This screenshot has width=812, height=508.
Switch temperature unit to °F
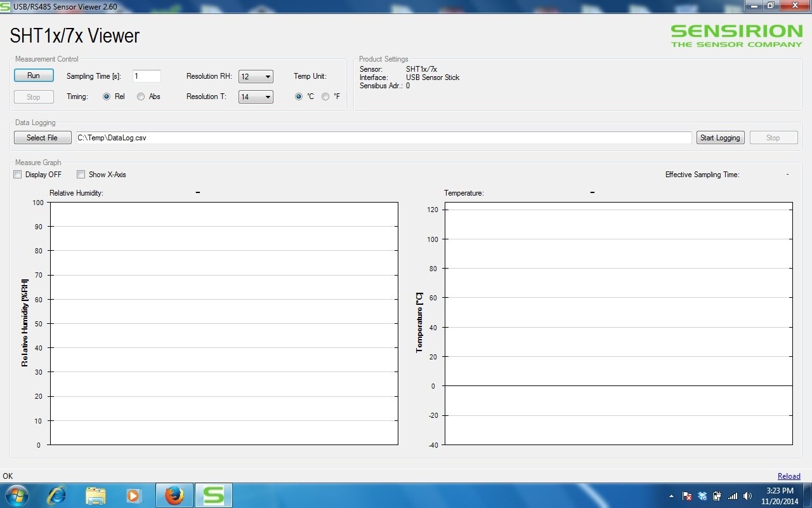click(x=325, y=97)
